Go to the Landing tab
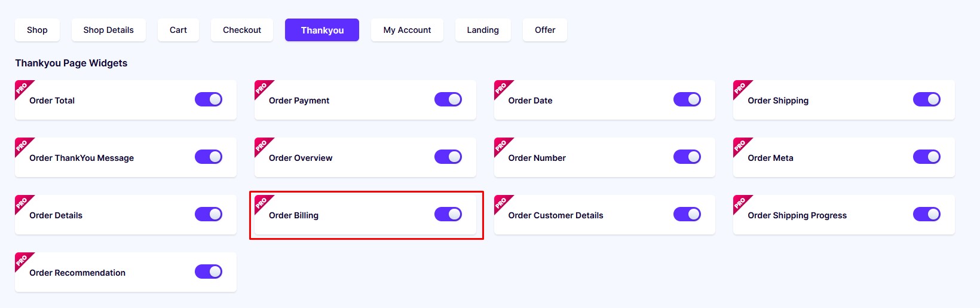 point(483,30)
